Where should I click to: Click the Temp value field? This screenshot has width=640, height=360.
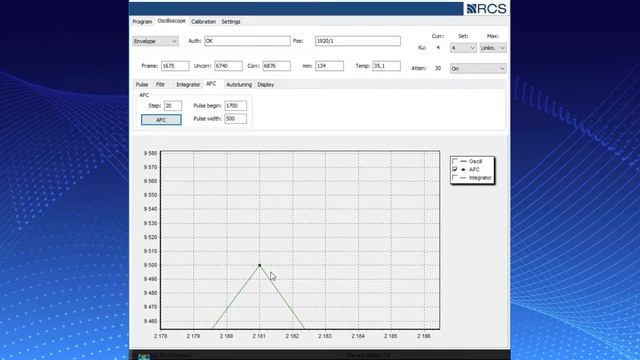387,66
